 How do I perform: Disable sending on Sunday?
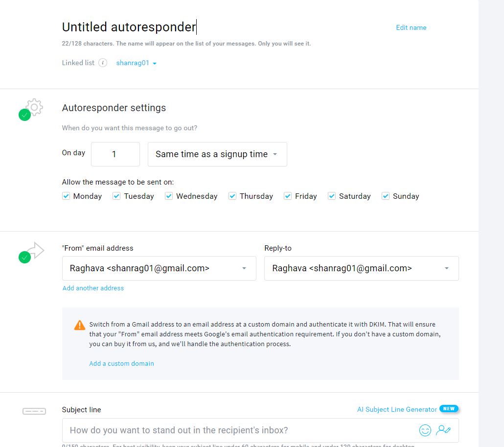[x=386, y=196]
